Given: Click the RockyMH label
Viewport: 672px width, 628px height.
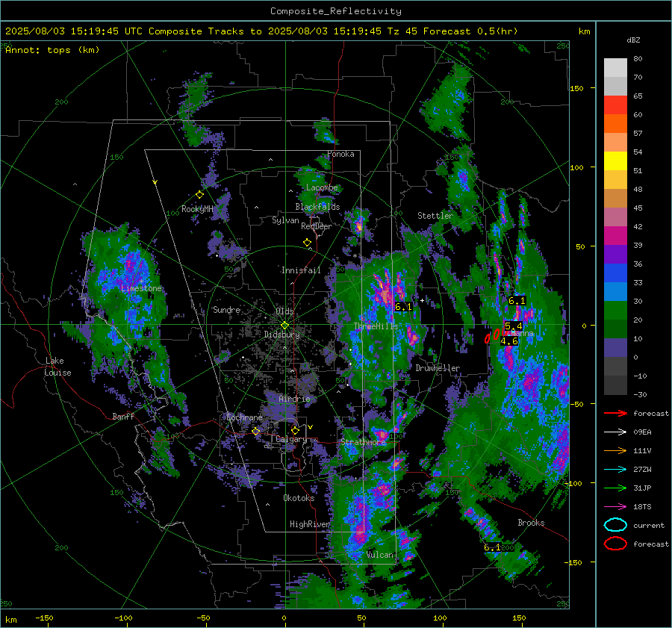Looking at the screenshot, I should 197,209.
